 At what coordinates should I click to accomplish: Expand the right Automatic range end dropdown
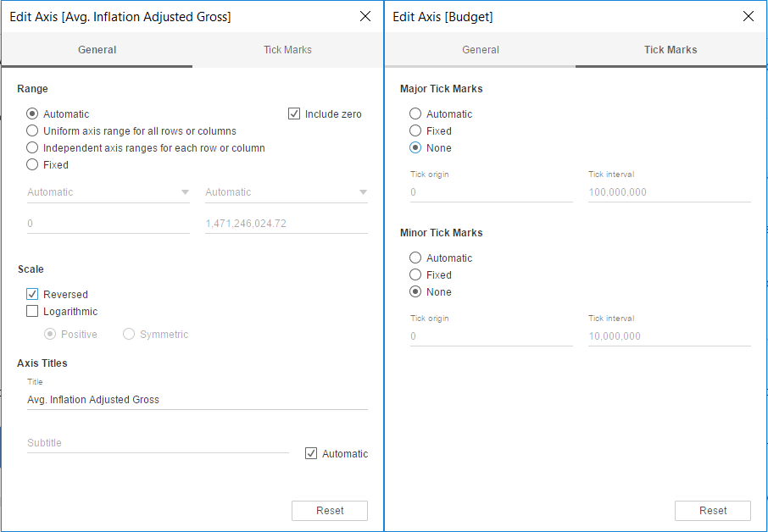coord(287,192)
